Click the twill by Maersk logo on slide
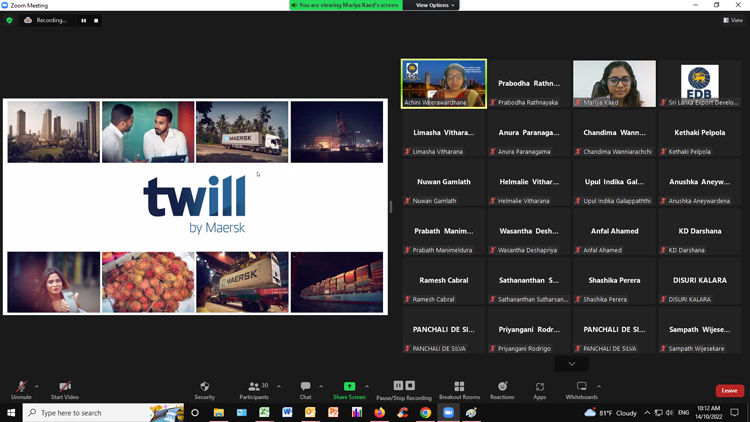Viewport: 750px width, 422px height. pos(195,204)
